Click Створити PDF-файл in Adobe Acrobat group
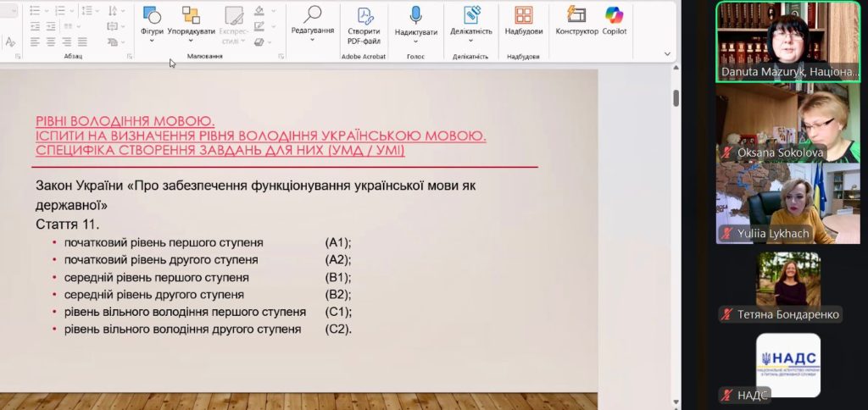The image size is (868, 410). tap(364, 23)
